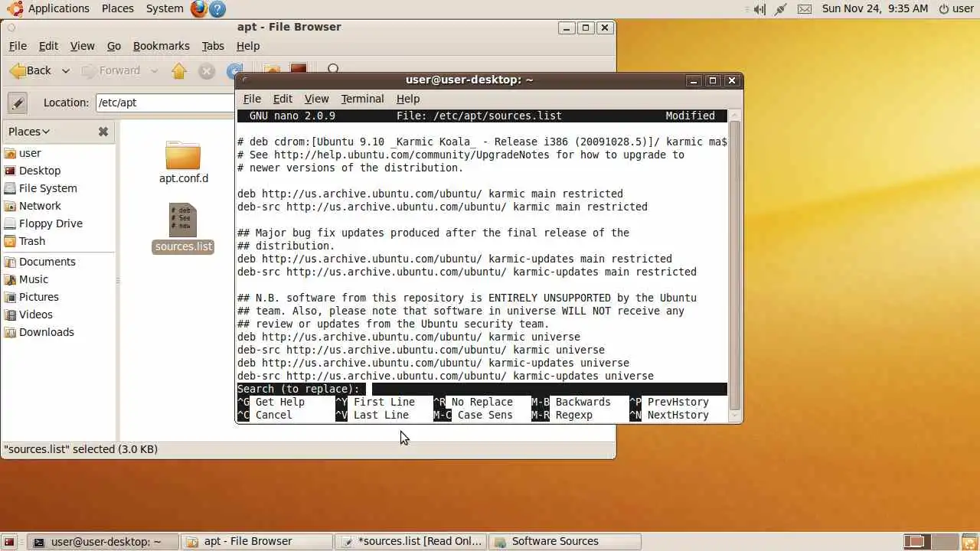Image resolution: width=980 pixels, height=551 pixels.
Task: Click the volume speaker icon in panel
Action: click(759, 9)
